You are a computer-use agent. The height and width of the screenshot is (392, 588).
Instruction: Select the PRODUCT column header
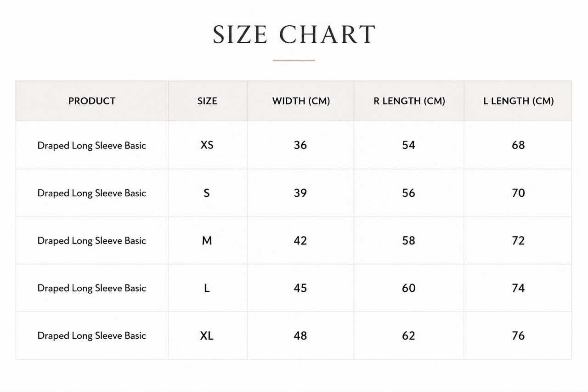[92, 101]
